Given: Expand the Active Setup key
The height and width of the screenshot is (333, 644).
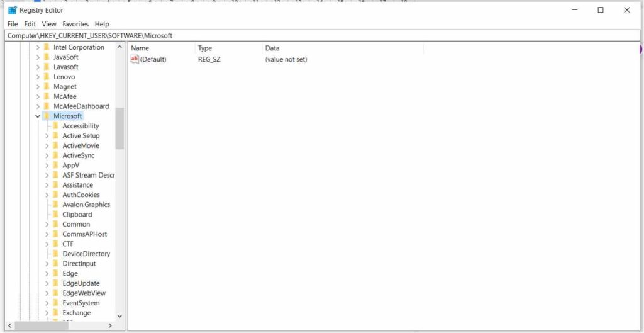Looking at the screenshot, I should (x=47, y=136).
